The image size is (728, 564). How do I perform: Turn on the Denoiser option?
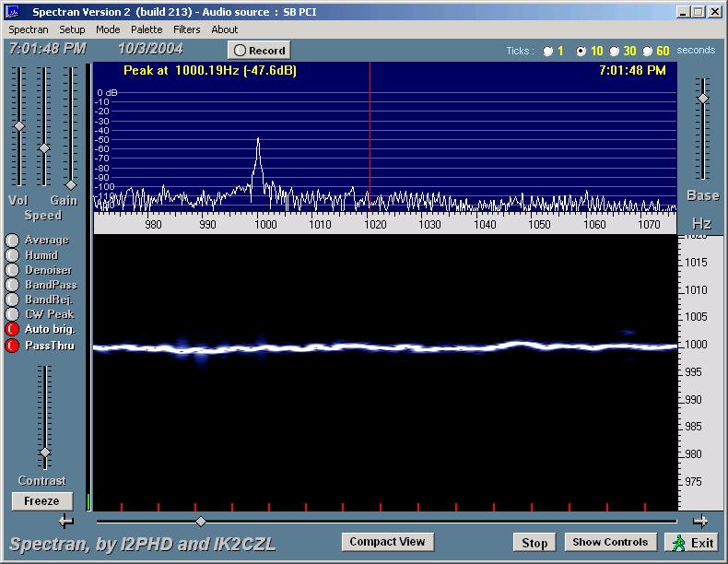tap(12, 270)
